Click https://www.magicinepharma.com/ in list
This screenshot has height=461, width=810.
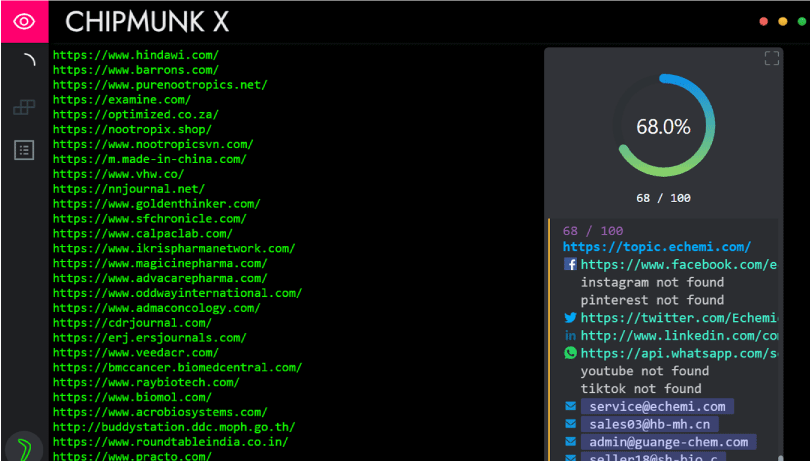tap(160, 264)
